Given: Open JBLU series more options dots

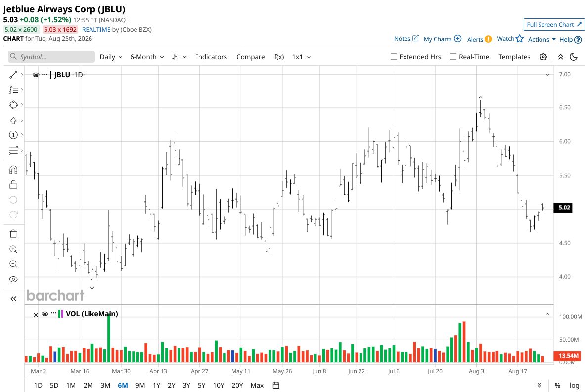Looking at the screenshot, I should [45, 75].
